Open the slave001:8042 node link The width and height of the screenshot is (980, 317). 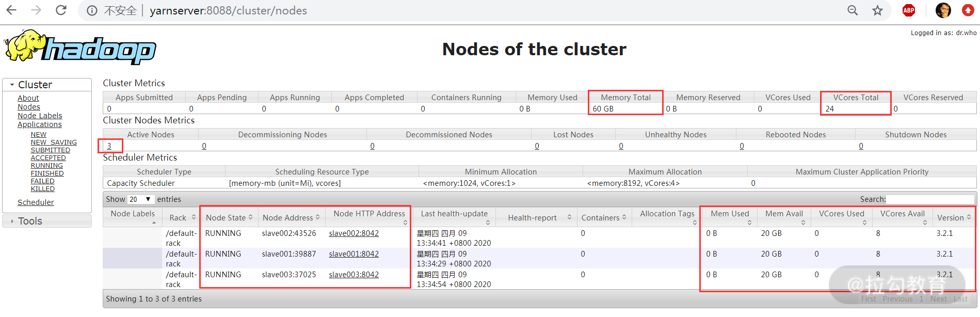[354, 254]
